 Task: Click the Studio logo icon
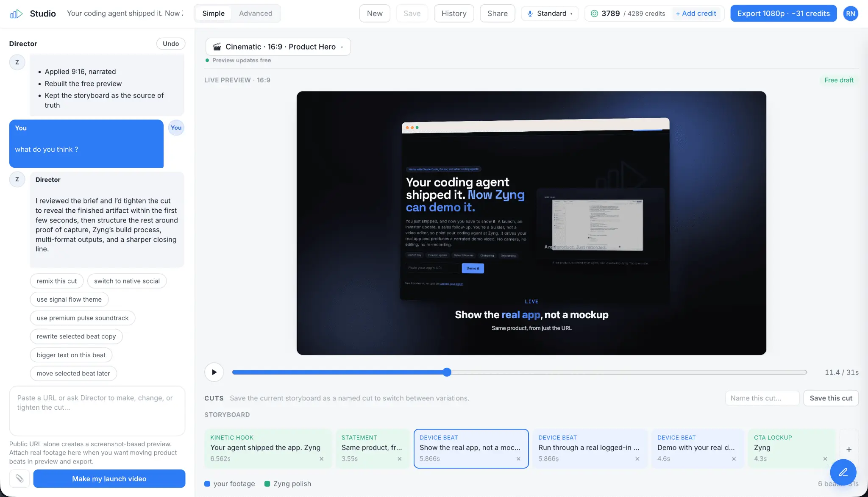point(16,14)
